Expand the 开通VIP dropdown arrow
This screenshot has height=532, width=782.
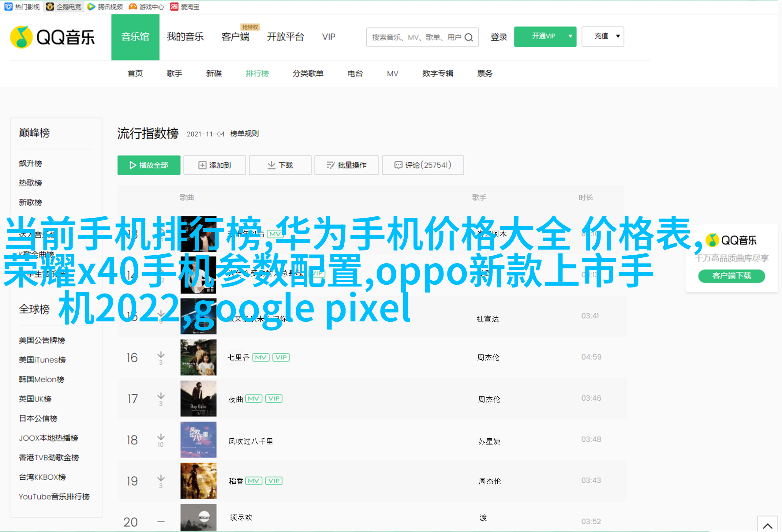point(570,36)
